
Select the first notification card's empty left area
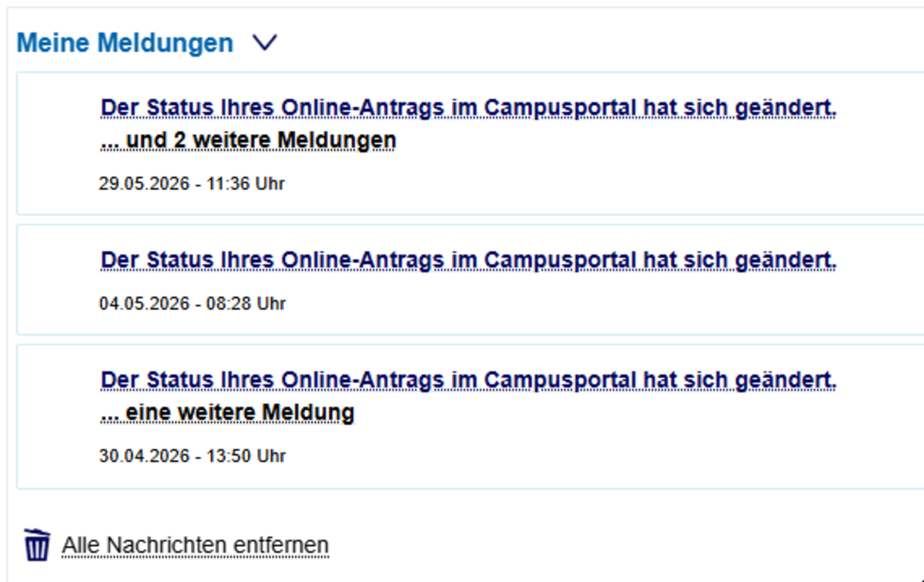(58, 143)
